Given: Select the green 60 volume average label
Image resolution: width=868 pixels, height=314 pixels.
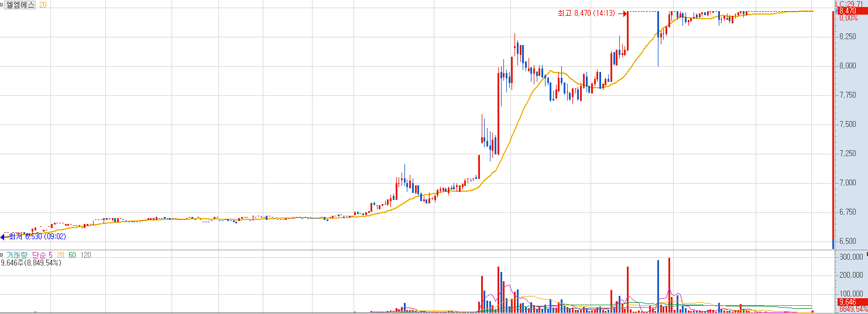Looking at the screenshot, I should [72, 256].
